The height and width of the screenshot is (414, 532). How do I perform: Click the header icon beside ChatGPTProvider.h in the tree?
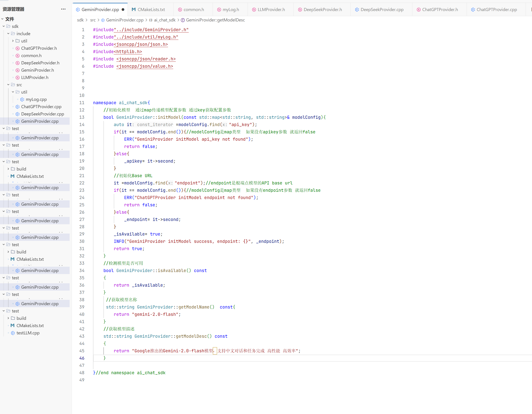tap(17, 48)
